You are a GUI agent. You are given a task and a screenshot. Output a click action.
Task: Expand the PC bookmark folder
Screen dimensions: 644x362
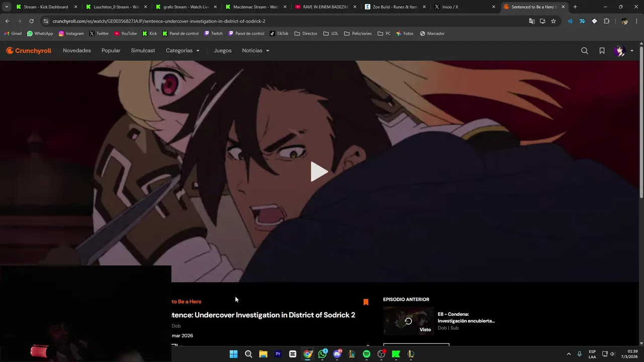pos(384,34)
